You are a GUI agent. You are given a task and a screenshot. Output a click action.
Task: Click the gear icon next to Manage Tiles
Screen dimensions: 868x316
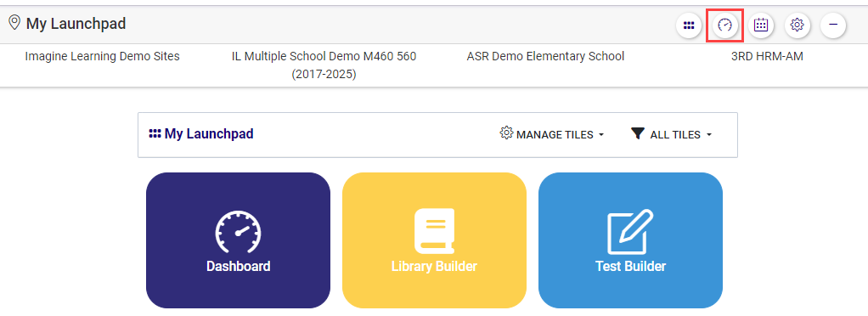[x=506, y=133]
